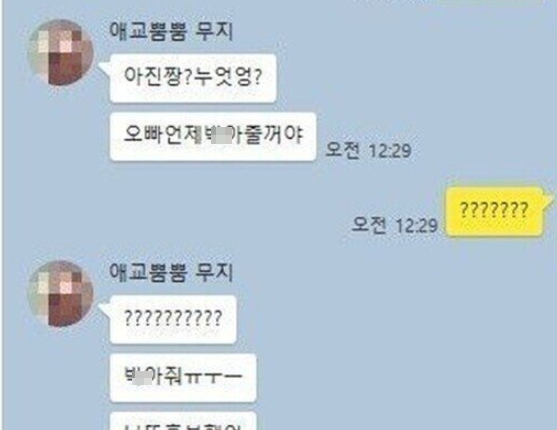This screenshot has width=557, height=430.
Task: Click the partially visible bubble at the bottom
Action: click(183, 421)
